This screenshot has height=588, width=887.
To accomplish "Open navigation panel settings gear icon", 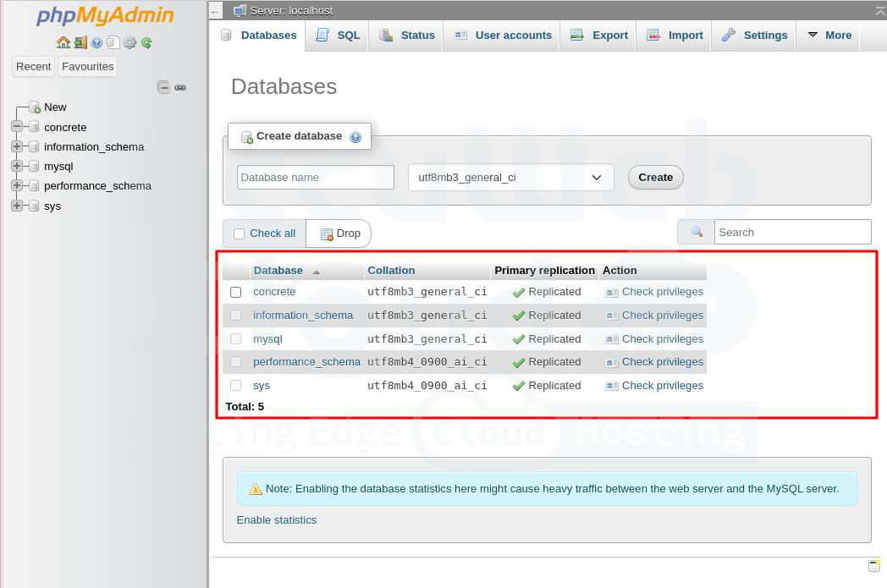I will tap(129, 42).
